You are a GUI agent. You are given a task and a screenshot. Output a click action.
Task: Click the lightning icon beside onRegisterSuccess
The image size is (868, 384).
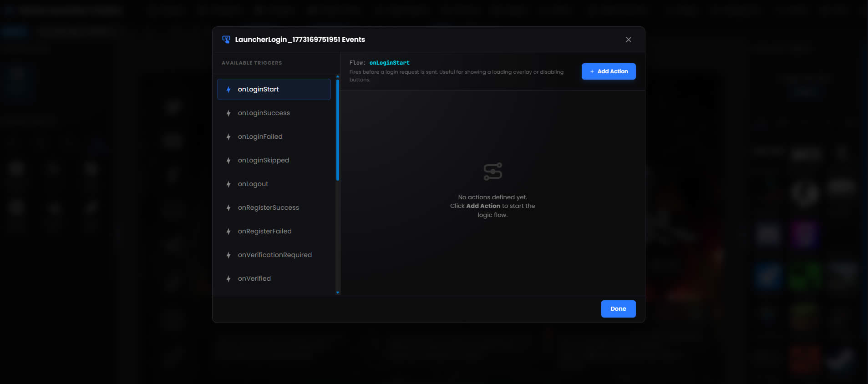pos(228,208)
